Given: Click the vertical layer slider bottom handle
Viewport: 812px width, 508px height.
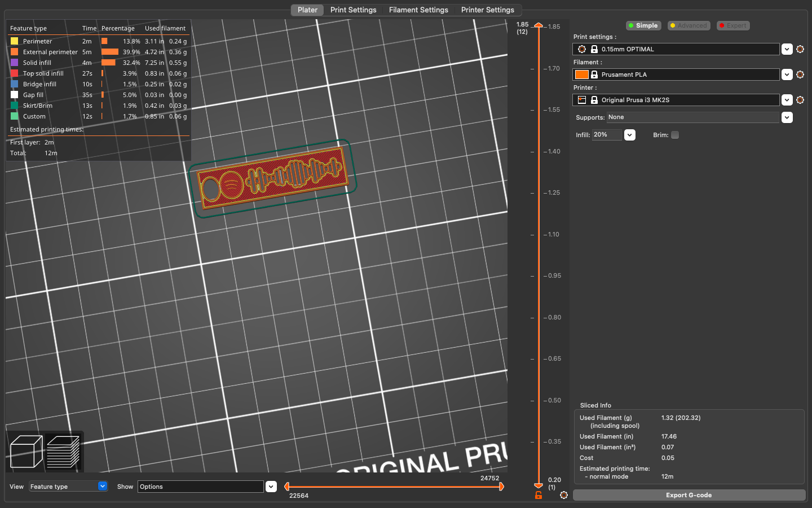Looking at the screenshot, I should 539,485.
